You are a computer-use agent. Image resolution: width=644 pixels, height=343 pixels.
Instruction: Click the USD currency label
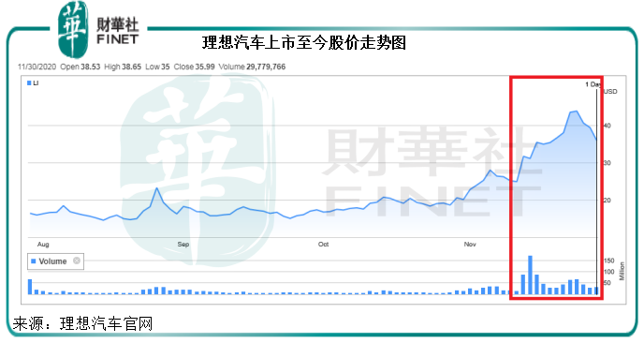point(610,91)
